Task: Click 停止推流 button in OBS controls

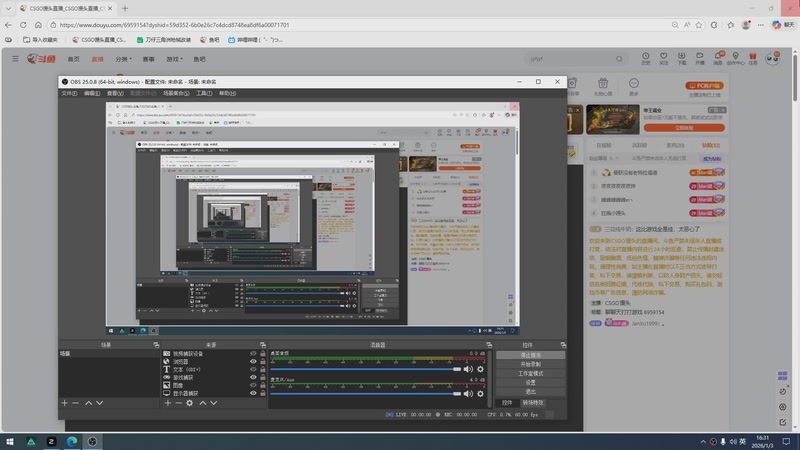Action: (531, 355)
